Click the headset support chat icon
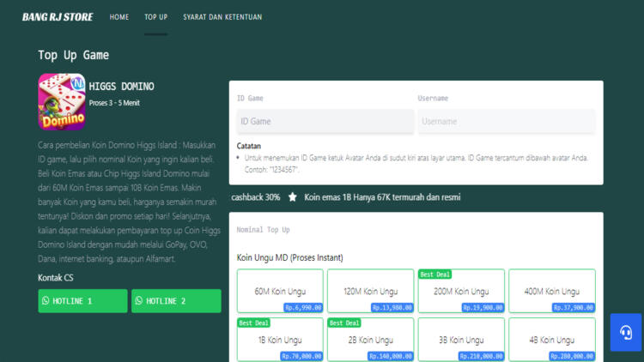 click(626, 332)
